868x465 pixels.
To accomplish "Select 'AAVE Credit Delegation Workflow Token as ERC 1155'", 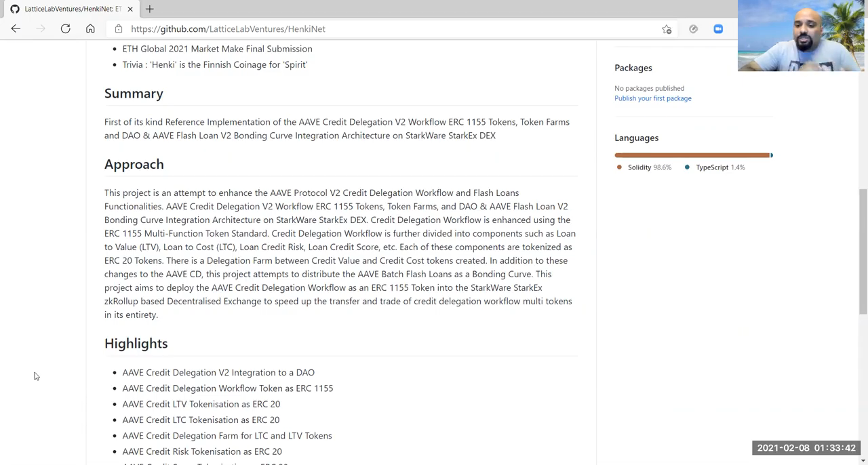I will (x=227, y=388).
